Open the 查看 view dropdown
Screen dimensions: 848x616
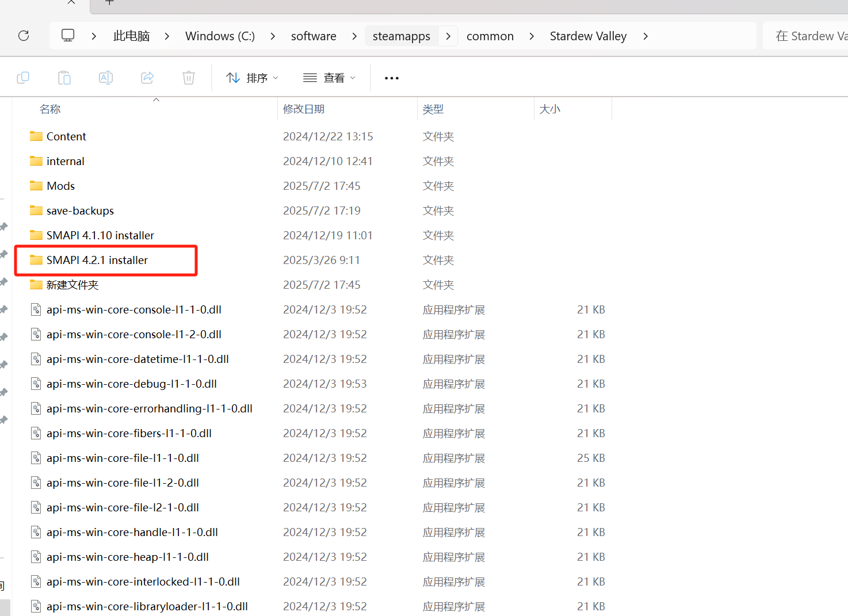pyautogui.click(x=329, y=78)
